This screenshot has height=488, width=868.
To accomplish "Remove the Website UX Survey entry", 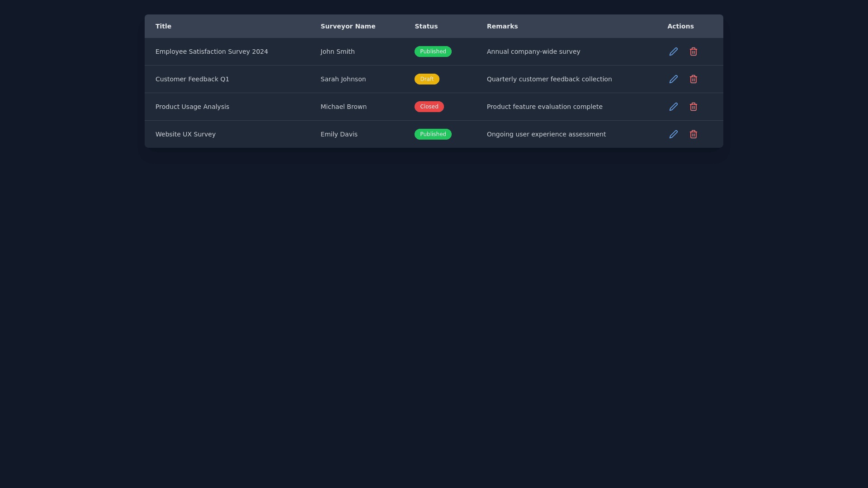I will click(693, 134).
